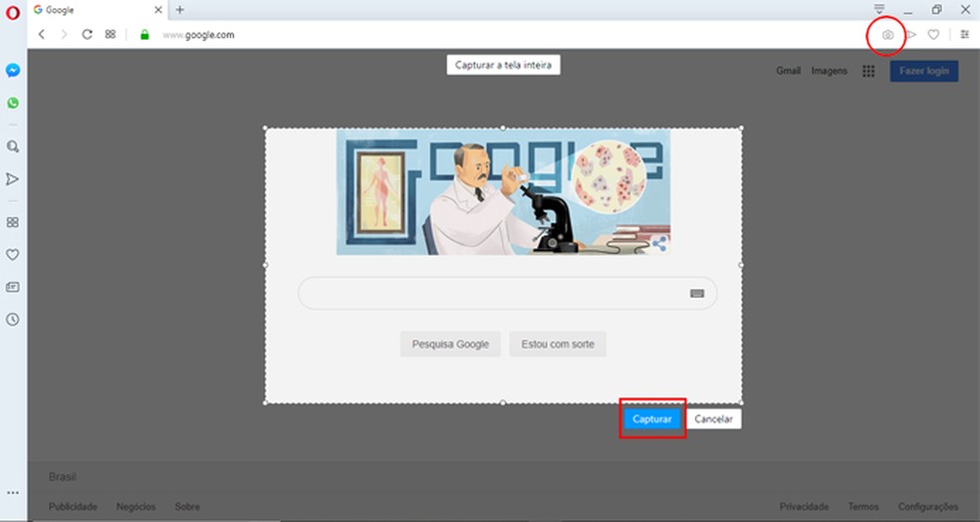Open the sidebar three-dots settings menu
This screenshot has width=980, height=522.
tap(13, 493)
